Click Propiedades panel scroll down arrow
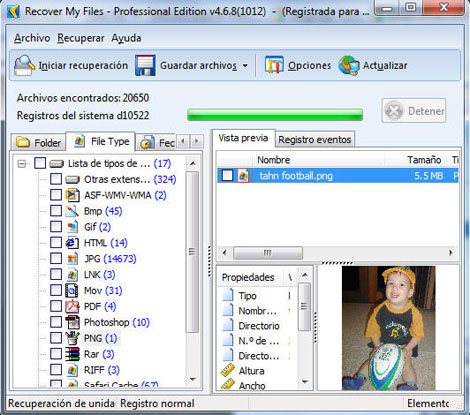 pyautogui.click(x=305, y=382)
